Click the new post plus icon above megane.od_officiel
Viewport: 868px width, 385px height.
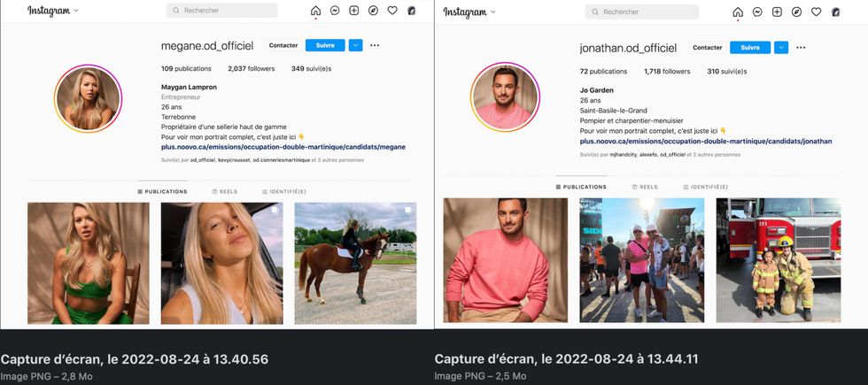click(x=354, y=12)
